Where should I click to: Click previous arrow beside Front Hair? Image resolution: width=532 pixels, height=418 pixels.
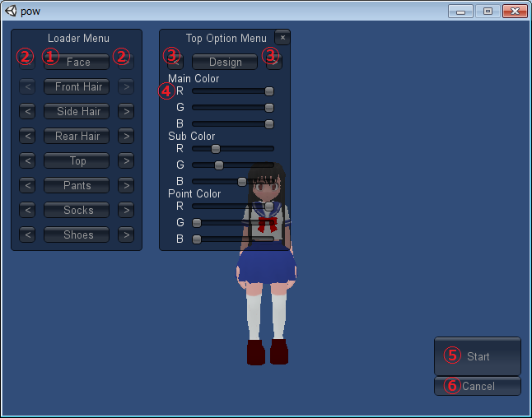click(x=27, y=86)
